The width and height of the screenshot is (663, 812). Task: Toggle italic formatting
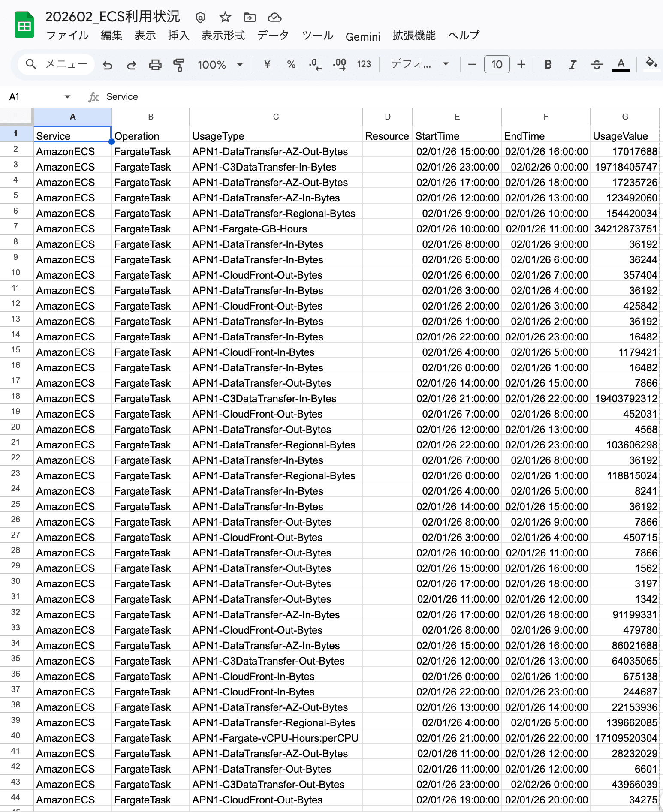[572, 65]
